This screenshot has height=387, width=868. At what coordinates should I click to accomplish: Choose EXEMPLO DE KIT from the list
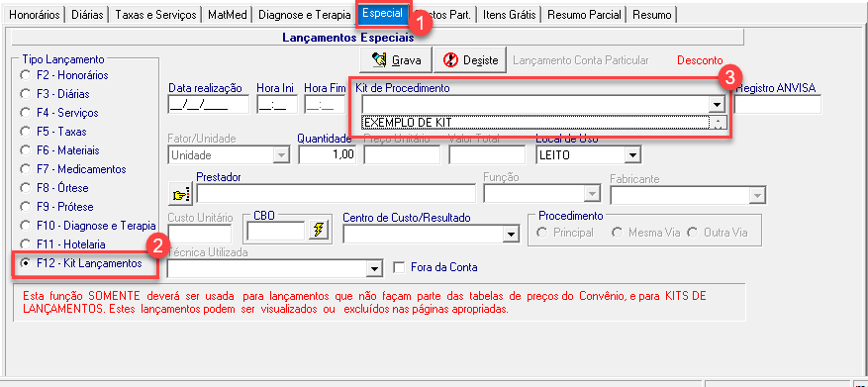(x=534, y=123)
